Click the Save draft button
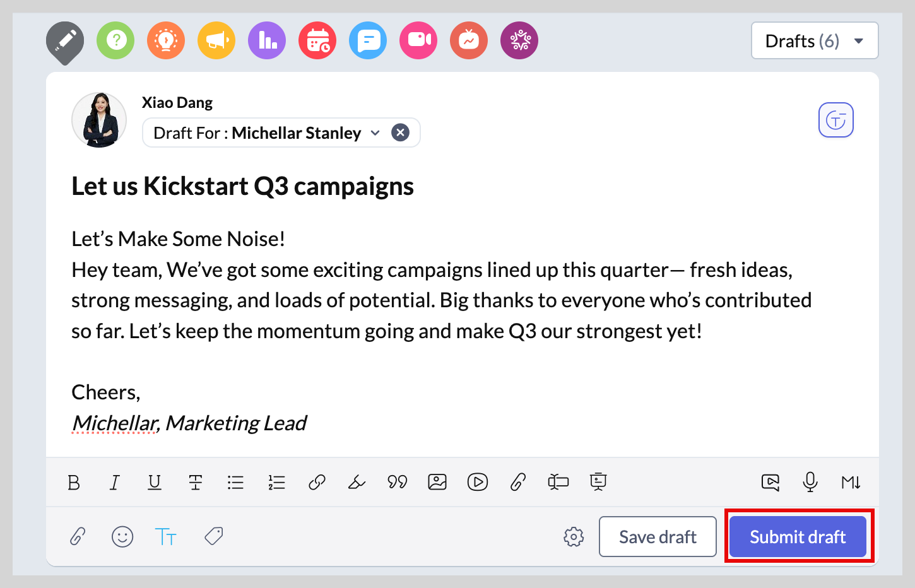 658,537
